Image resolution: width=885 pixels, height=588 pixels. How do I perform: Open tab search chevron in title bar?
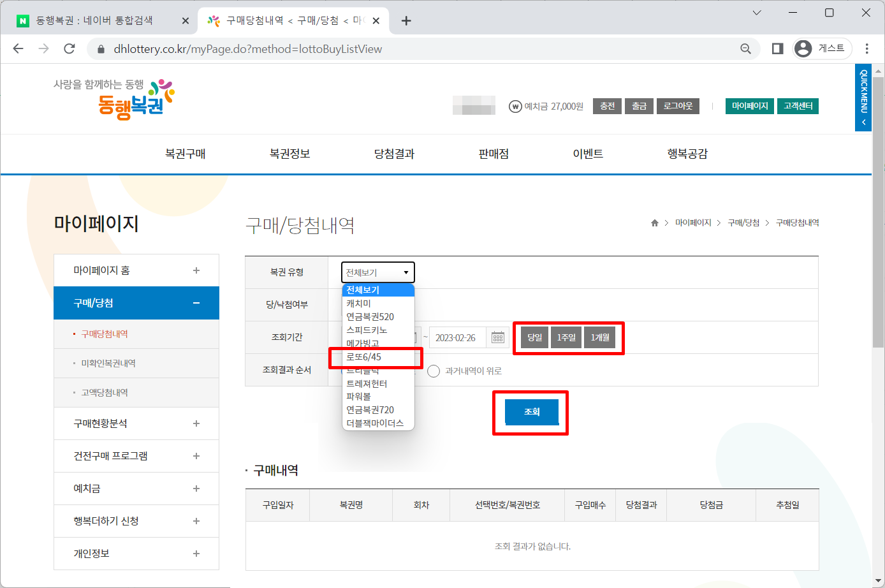pos(757,13)
